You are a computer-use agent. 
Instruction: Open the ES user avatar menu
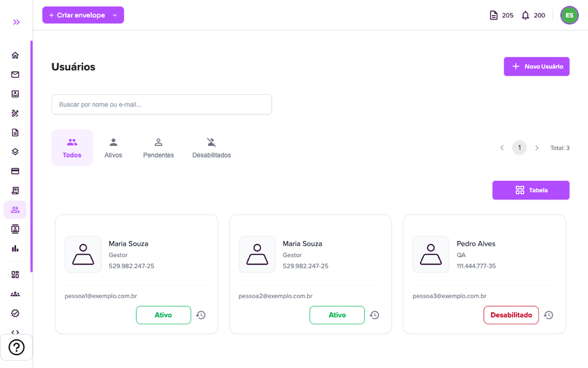tap(569, 16)
